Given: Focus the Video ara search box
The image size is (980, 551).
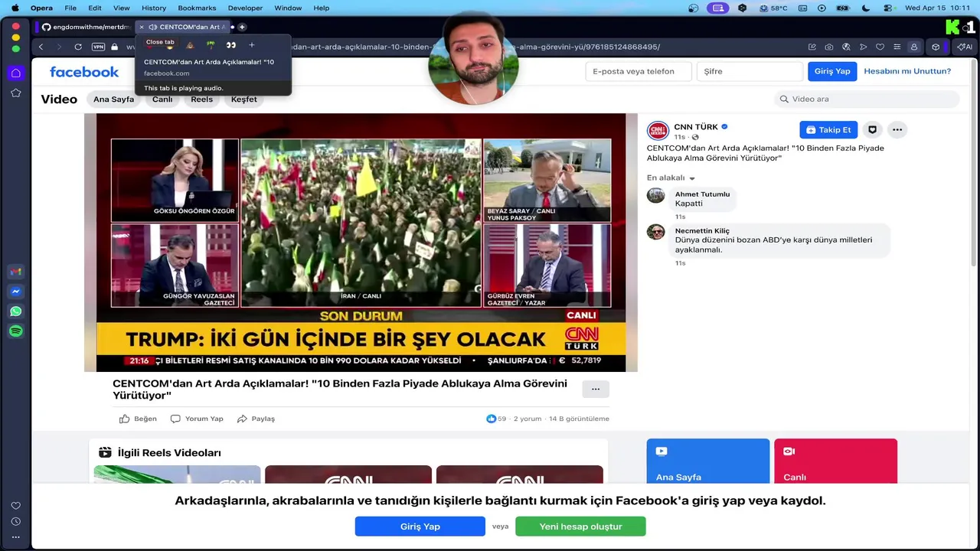Looking at the screenshot, I should click(x=867, y=99).
